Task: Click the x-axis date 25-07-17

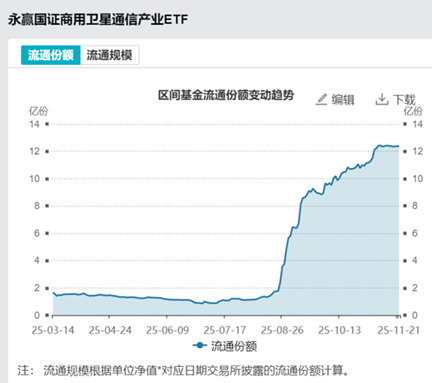Action: [x=225, y=330]
